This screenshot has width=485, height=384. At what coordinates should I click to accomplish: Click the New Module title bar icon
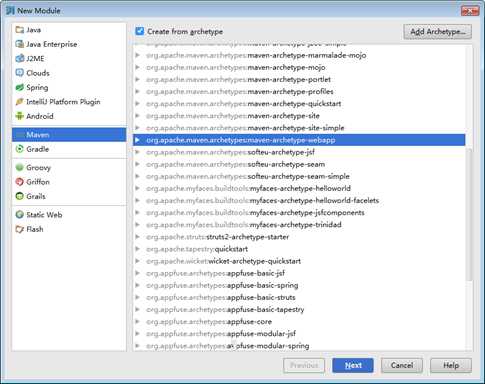coord(10,11)
